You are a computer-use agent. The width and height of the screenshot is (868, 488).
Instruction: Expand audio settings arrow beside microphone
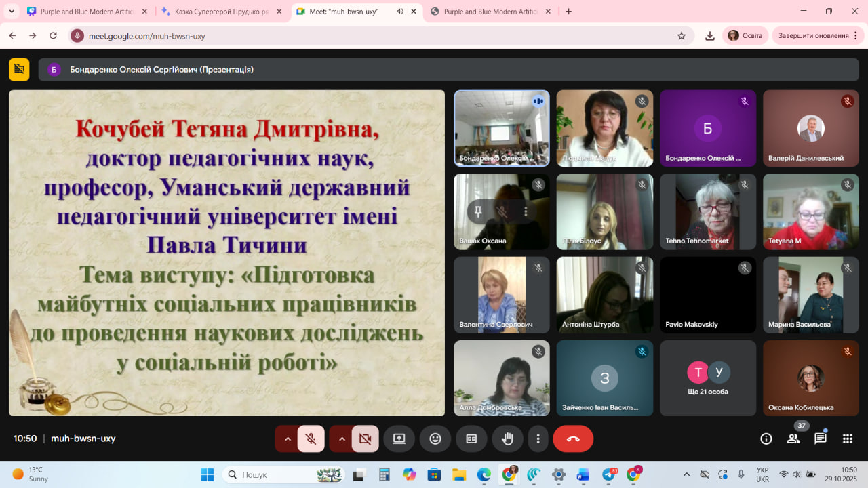288,439
